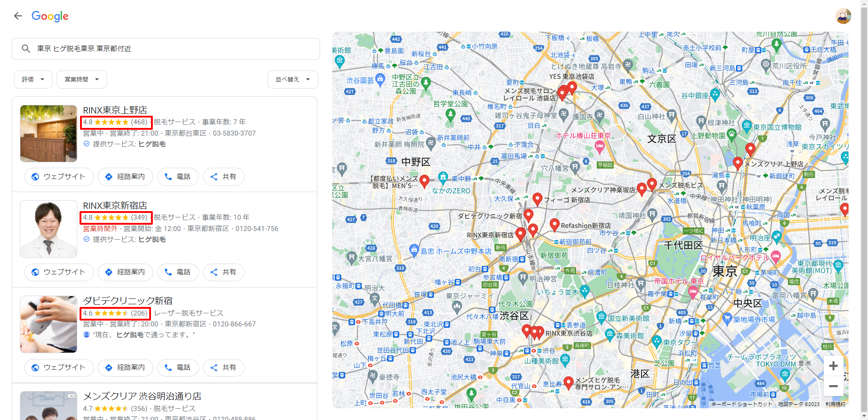Open the メンズクリア 渋谷明治通り店 listing title
This screenshot has width=868, height=420.
click(142, 396)
